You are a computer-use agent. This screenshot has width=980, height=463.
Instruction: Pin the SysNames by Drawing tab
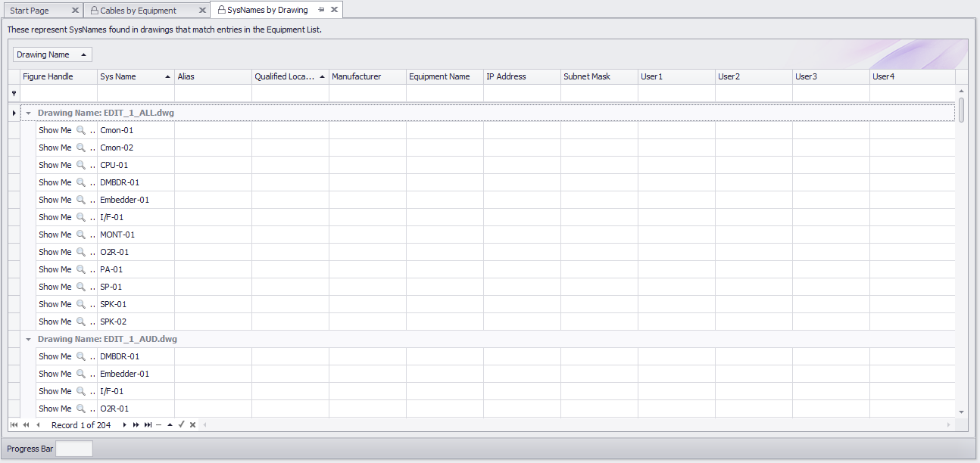[321, 10]
